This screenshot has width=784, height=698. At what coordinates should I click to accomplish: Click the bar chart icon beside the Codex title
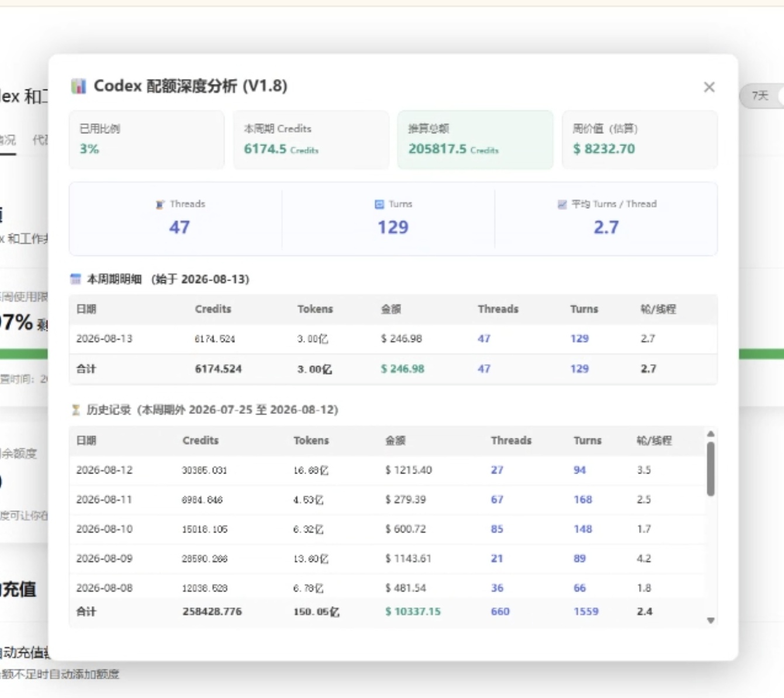(x=78, y=86)
